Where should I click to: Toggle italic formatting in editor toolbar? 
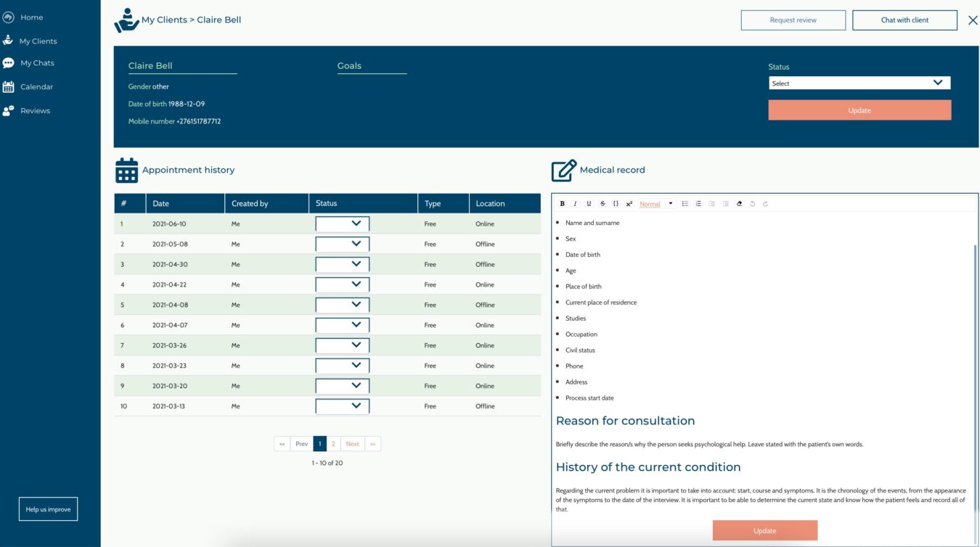(575, 204)
